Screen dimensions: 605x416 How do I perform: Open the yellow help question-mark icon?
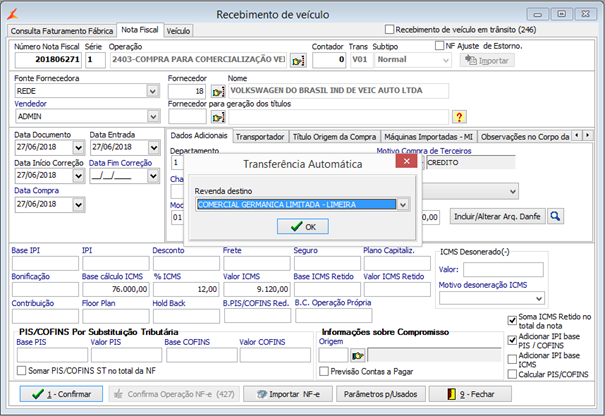pos(459,117)
